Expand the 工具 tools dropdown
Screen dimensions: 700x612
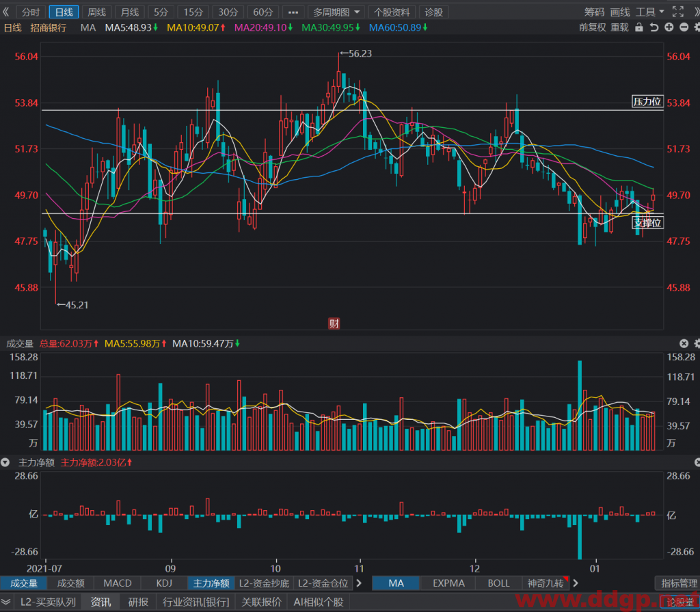pos(650,12)
